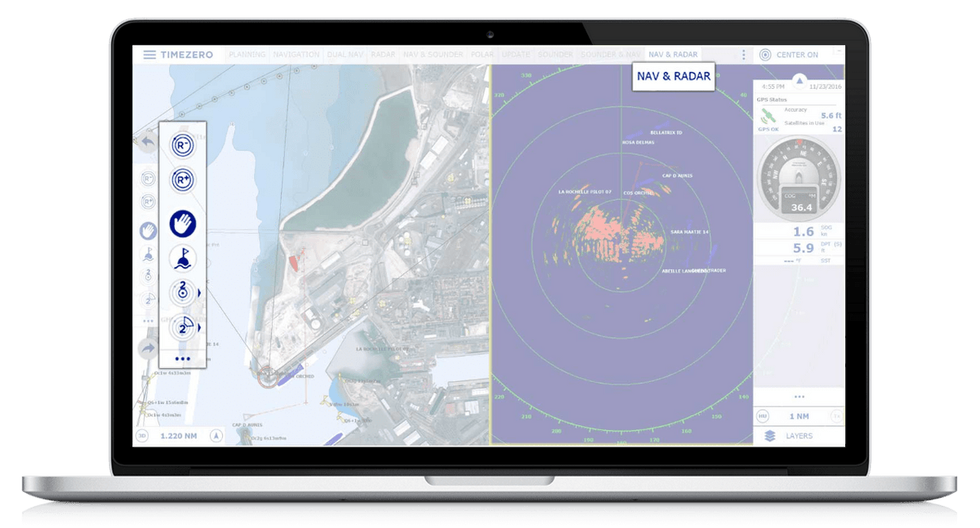Open the TimeZero hamburger menu
The height and width of the screenshot is (528, 980).
(149, 55)
